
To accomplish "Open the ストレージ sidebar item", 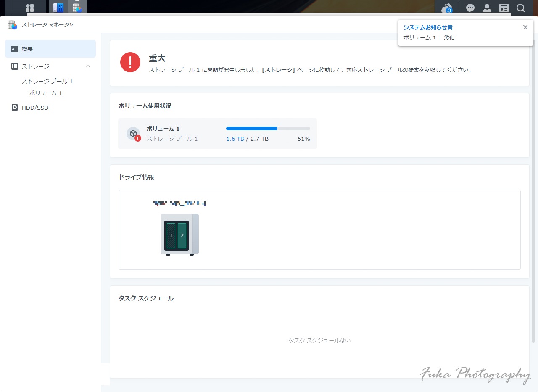I will coord(36,66).
